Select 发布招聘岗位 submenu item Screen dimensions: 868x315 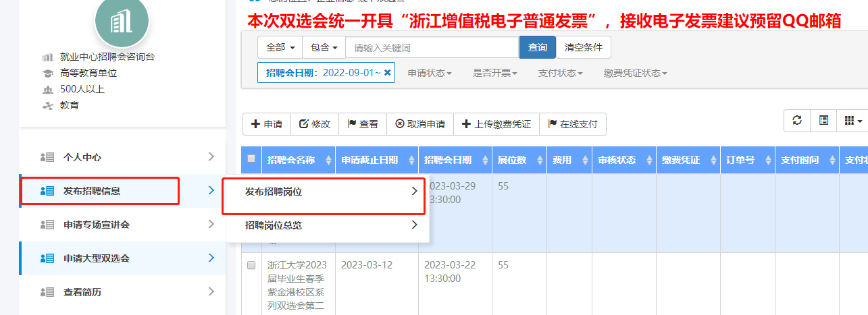pos(324,192)
